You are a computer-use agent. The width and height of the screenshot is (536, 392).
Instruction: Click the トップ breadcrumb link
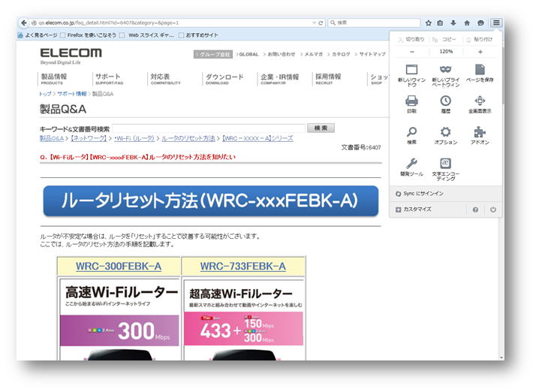click(x=45, y=94)
